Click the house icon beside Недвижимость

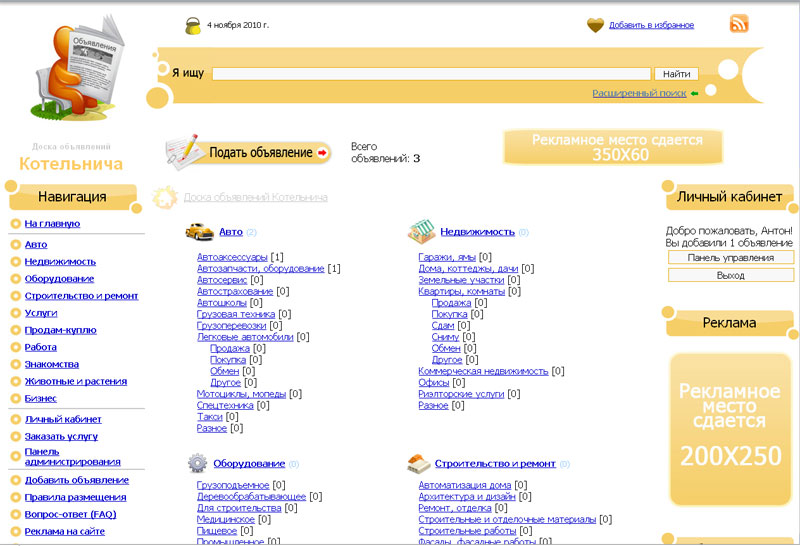(421, 232)
